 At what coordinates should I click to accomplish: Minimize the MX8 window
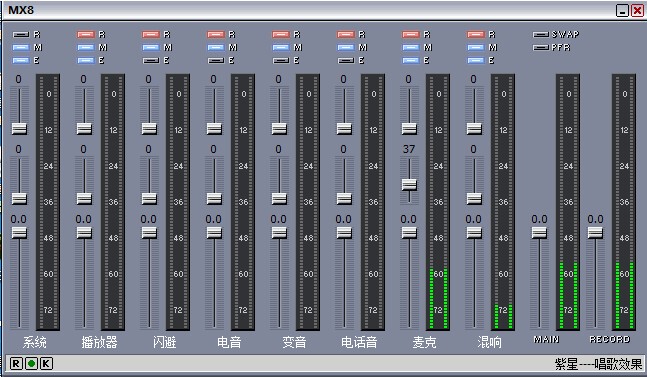(622, 10)
